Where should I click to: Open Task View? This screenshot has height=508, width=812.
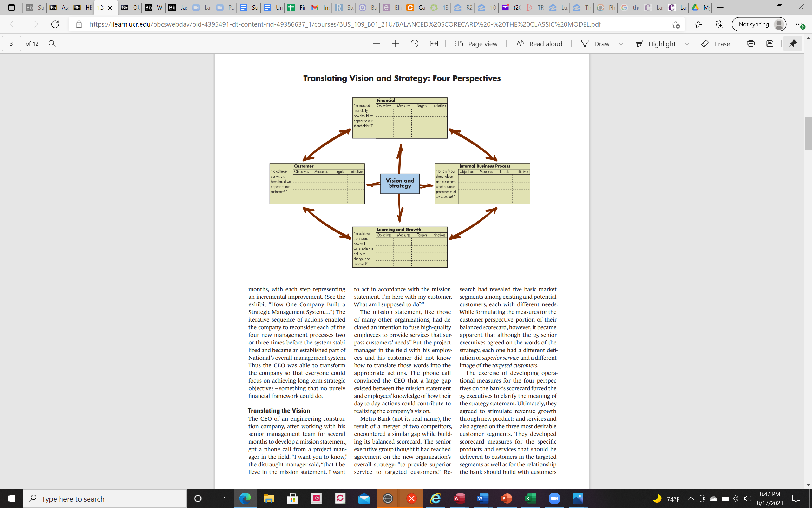pyautogui.click(x=220, y=498)
